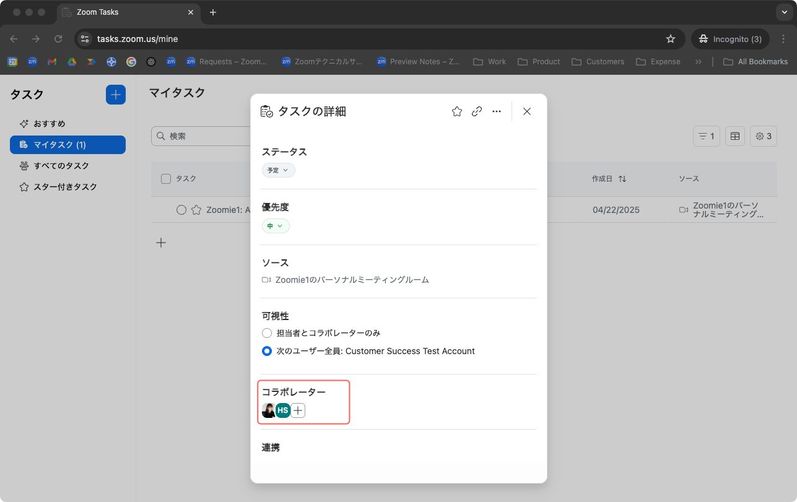Open the settings gear showing 3
This screenshot has height=502, width=797.
(764, 136)
